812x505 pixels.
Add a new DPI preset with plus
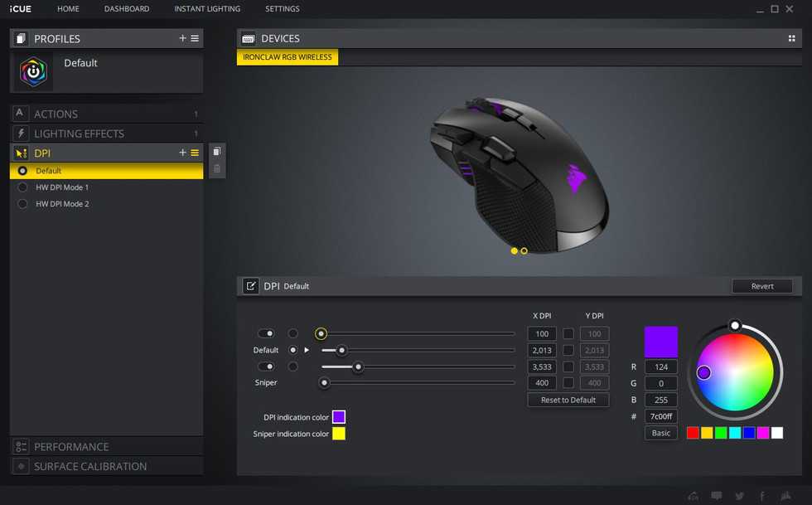(x=182, y=153)
